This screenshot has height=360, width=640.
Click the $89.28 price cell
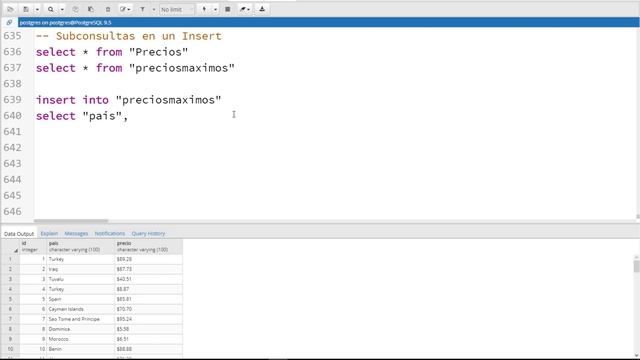tap(149, 259)
